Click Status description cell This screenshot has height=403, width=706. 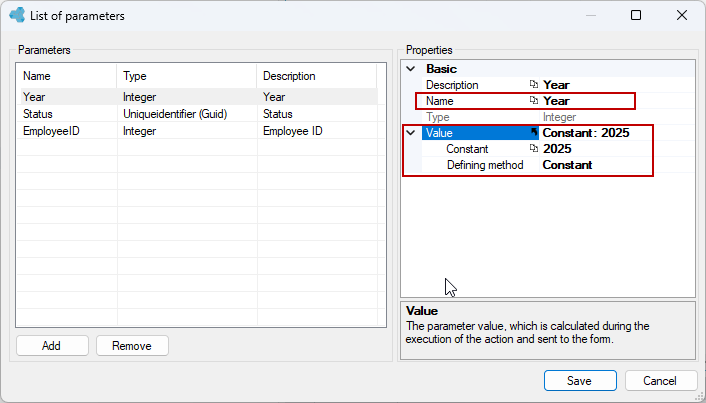[278, 114]
